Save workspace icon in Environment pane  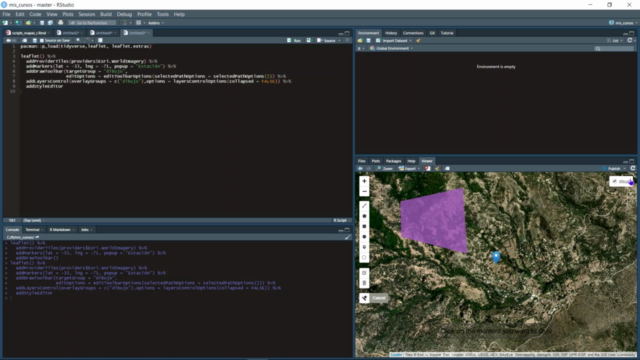[x=368, y=40]
